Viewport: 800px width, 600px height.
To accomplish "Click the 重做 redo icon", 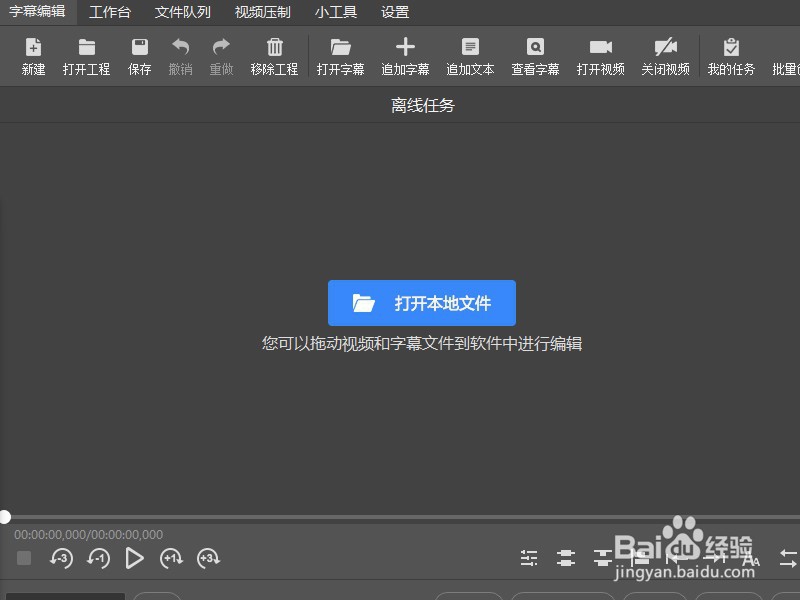I will click(x=221, y=55).
